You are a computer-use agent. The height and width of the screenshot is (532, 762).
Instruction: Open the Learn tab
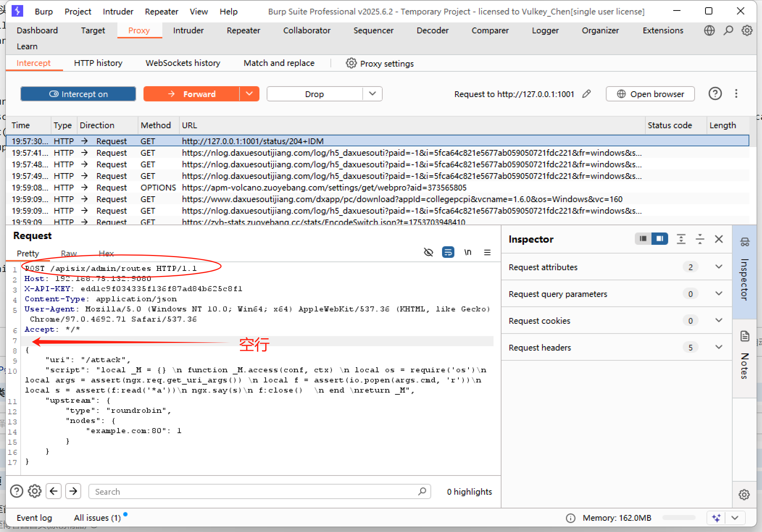coord(27,46)
